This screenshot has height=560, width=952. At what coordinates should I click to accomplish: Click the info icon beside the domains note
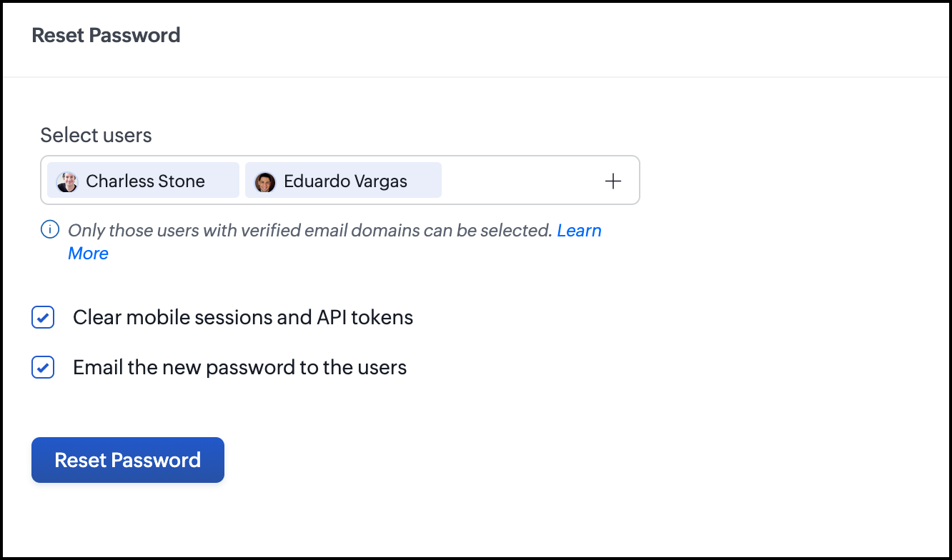coord(49,230)
